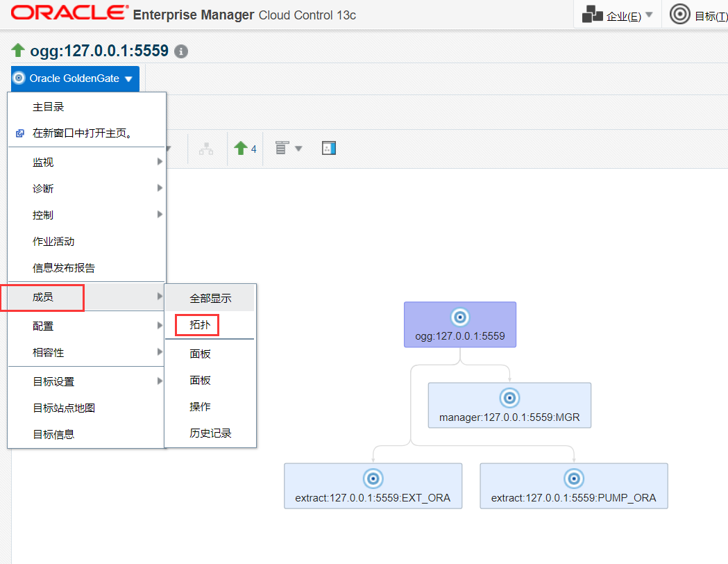Click the target icon in manager MGR node
The image size is (728, 564).
point(509,398)
